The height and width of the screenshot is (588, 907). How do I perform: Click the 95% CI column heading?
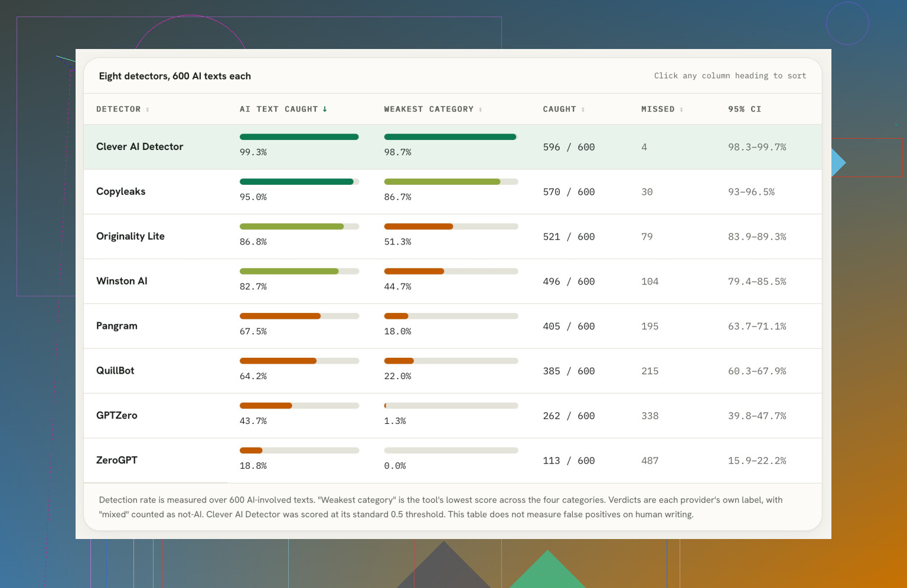click(x=745, y=109)
